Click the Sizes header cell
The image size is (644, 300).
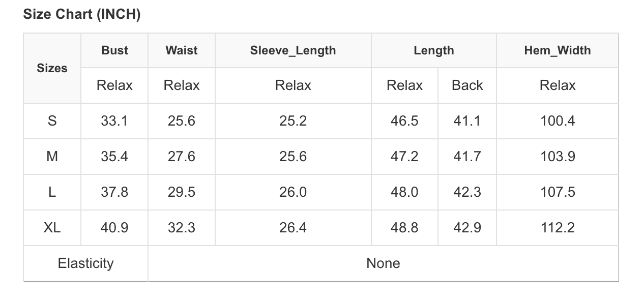[52, 68]
